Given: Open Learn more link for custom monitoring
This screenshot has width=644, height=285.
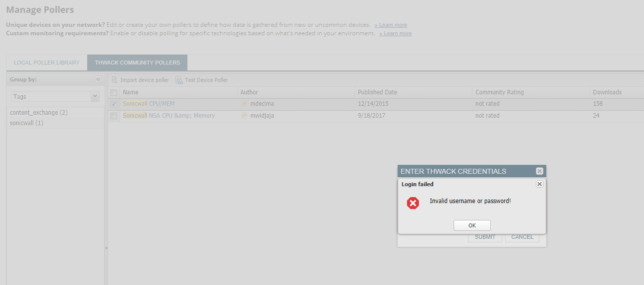Looking at the screenshot, I should click(395, 33).
